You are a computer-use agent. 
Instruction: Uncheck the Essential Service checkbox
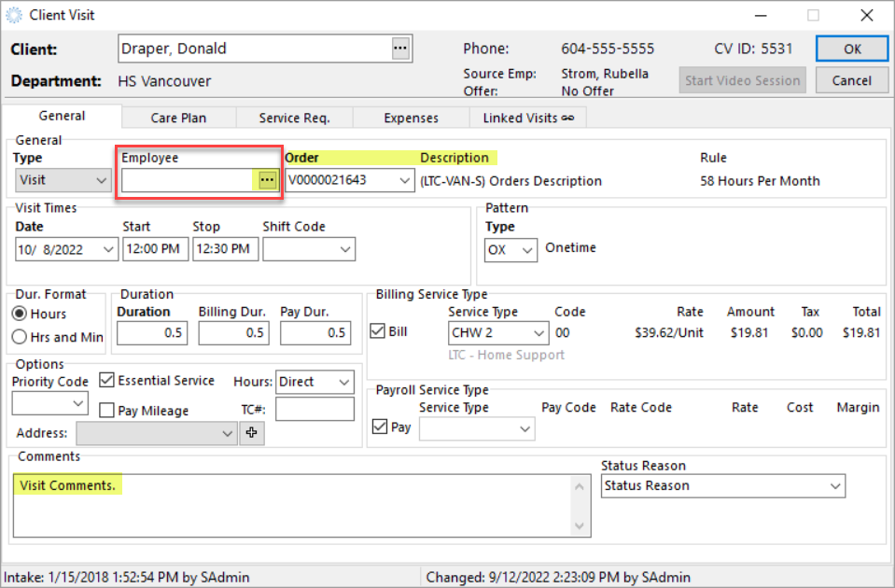pos(106,380)
